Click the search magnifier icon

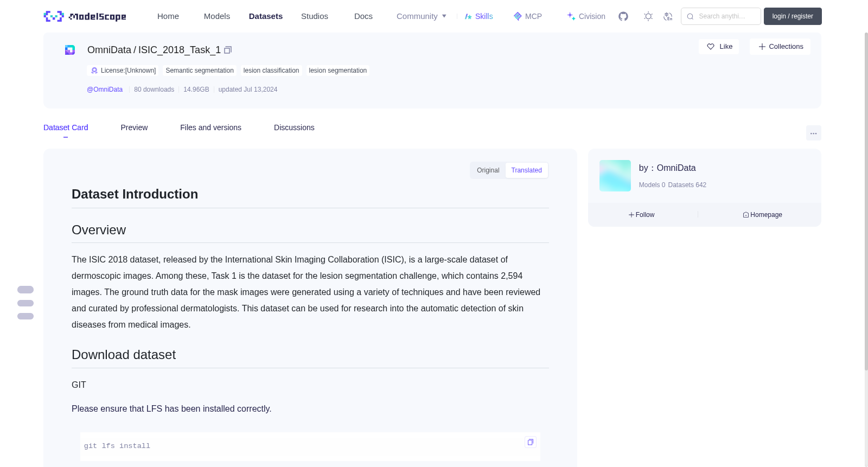pos(690,16)
